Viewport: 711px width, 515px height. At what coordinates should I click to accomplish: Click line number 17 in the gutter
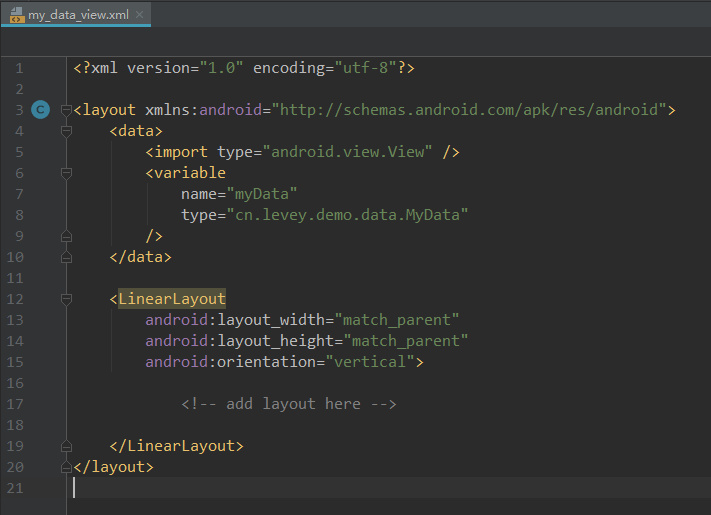pos(15,404)
